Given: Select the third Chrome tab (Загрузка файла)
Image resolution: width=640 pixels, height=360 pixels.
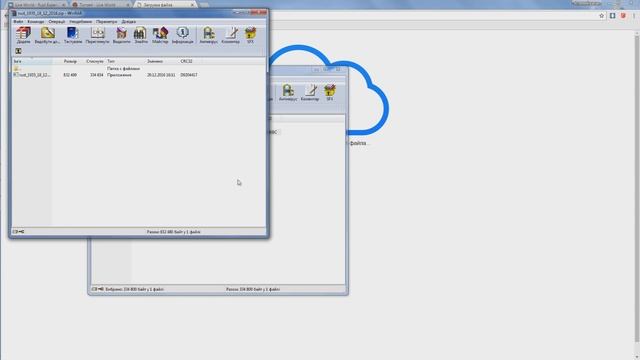Looking at the screenshot, I should click(x=163, y=4).
